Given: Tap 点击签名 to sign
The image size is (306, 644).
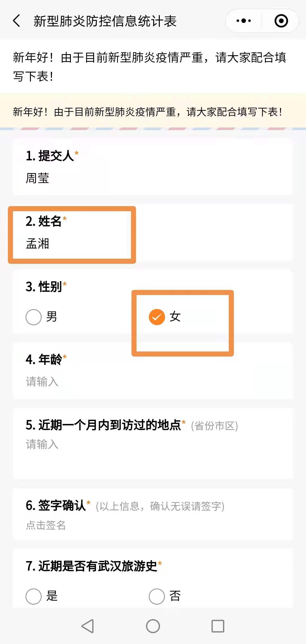Looking at the screenshot, I should [x=46, y=525].
